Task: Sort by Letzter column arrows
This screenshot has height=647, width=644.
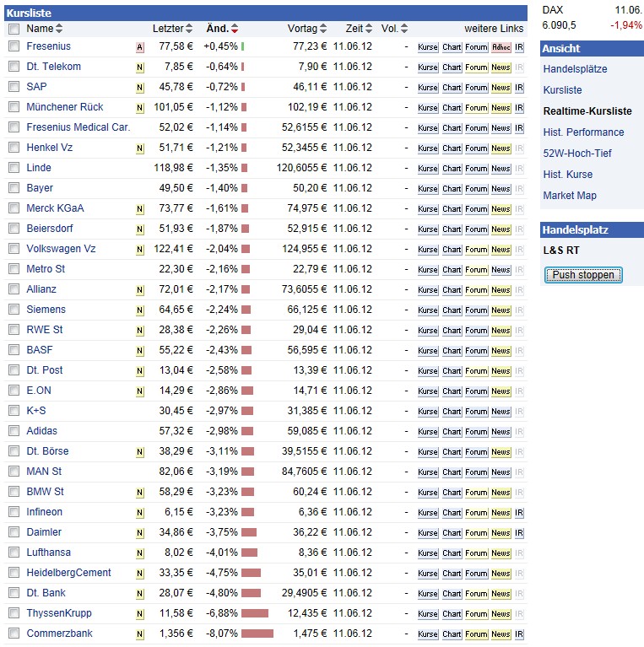Action: [x=189, y=29]
